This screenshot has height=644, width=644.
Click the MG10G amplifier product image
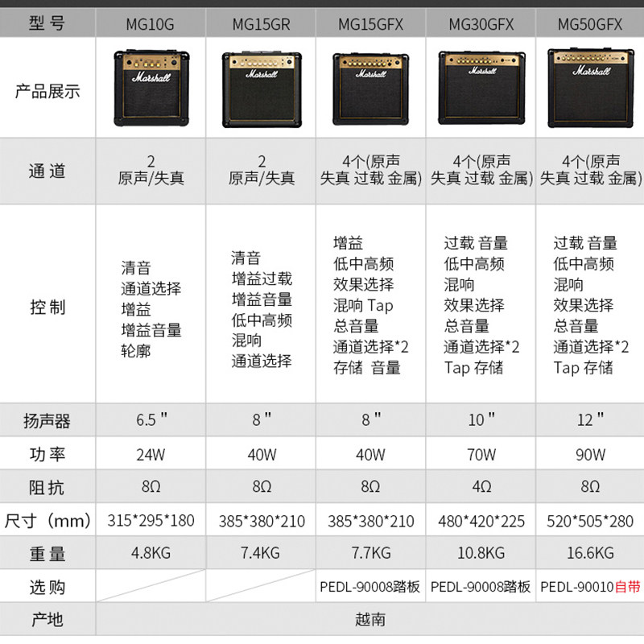[150, 89]
